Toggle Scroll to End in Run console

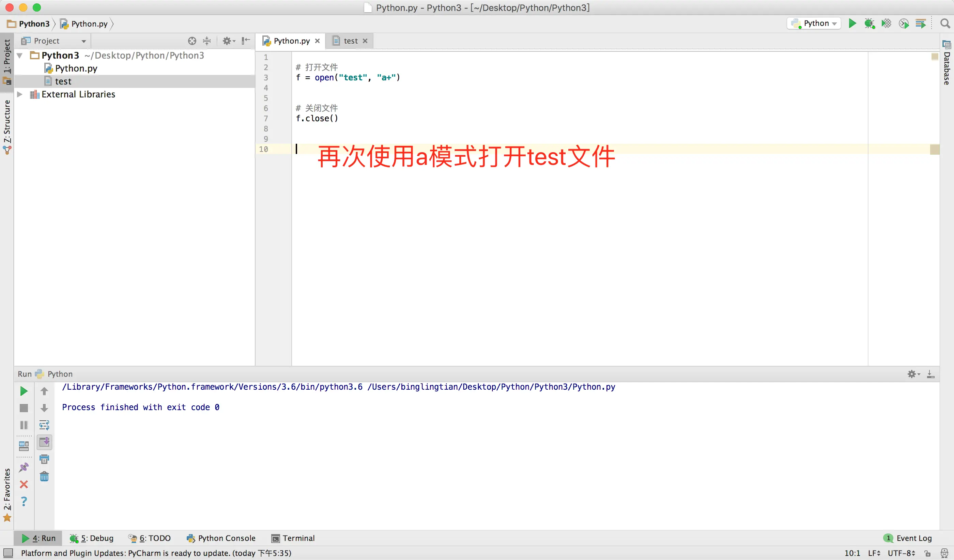[44, 442]
